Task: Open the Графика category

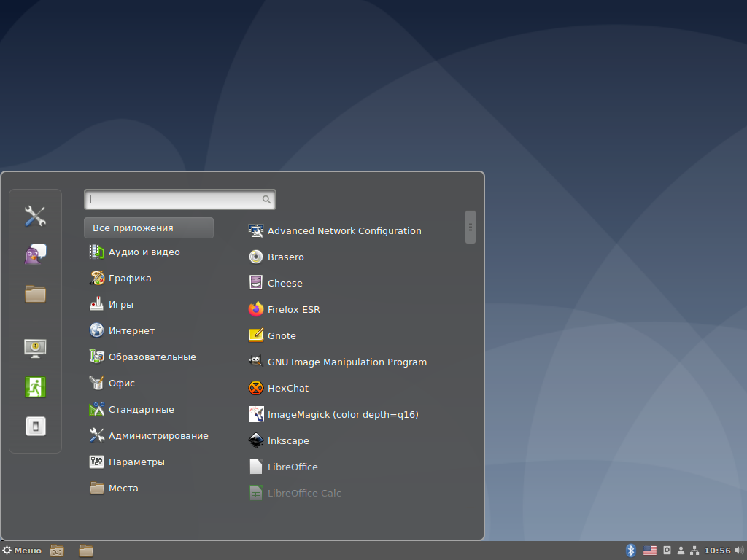Action: [120, 278]
